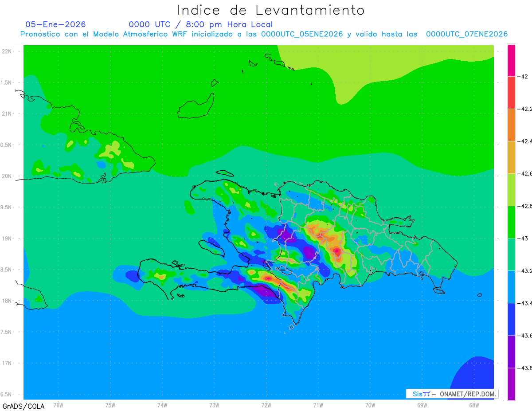Pick the teal legend segment below -43

[511, 254]
